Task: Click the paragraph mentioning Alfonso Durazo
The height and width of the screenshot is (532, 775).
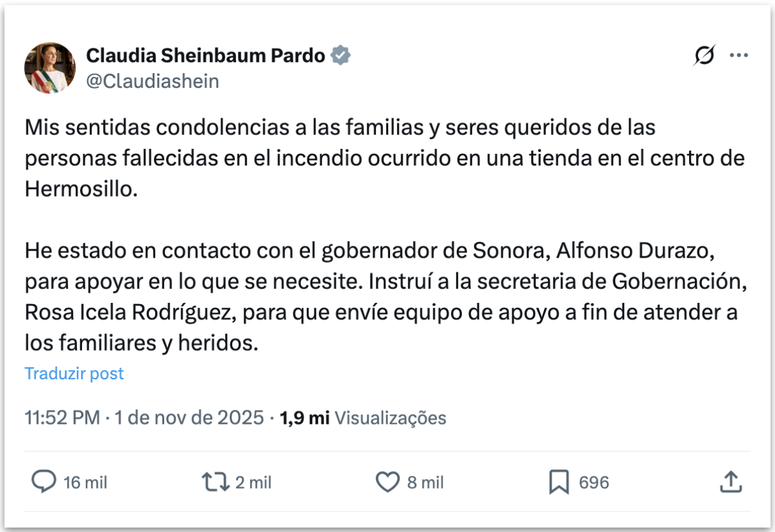Action: [x=382, y=297]
